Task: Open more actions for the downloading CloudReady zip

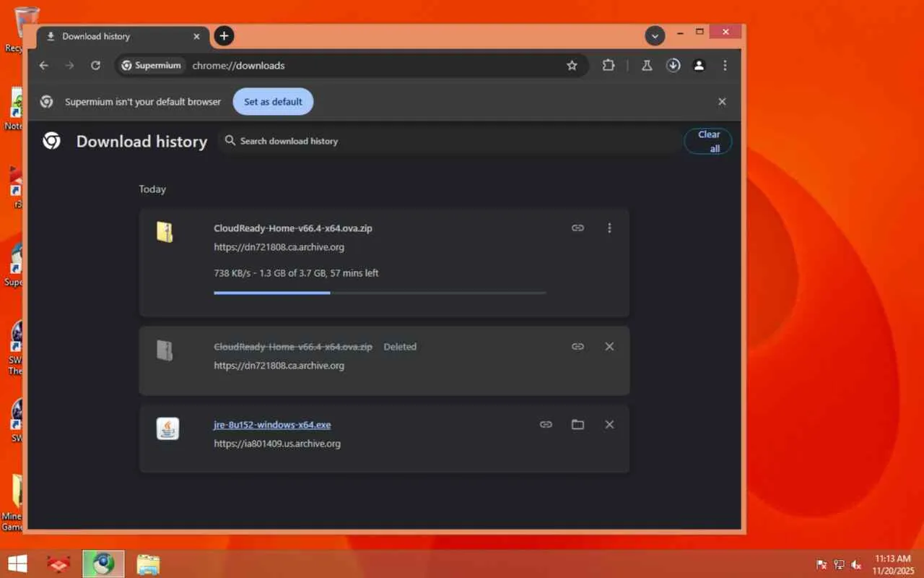Action: [609, 228]
